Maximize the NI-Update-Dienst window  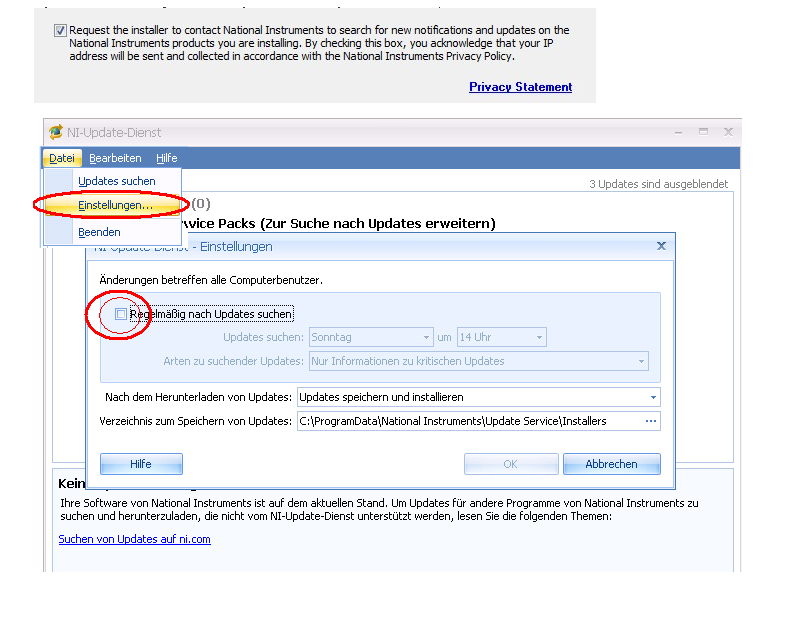click(704, 132)
